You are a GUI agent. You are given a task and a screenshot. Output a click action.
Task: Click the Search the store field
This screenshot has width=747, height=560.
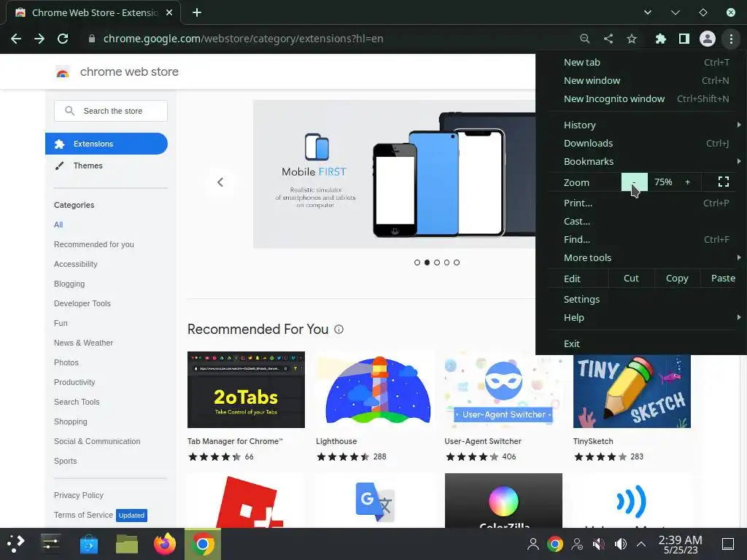(111, 111)
